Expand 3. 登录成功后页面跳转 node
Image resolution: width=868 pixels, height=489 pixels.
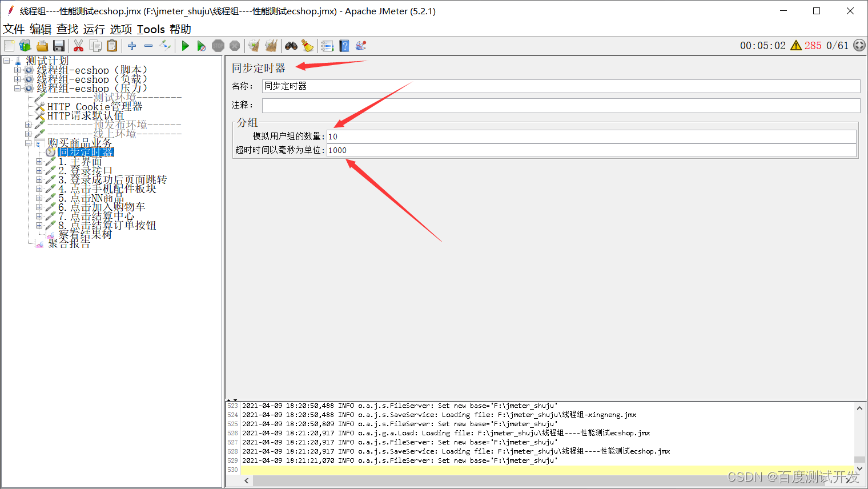tap(39, 179)
